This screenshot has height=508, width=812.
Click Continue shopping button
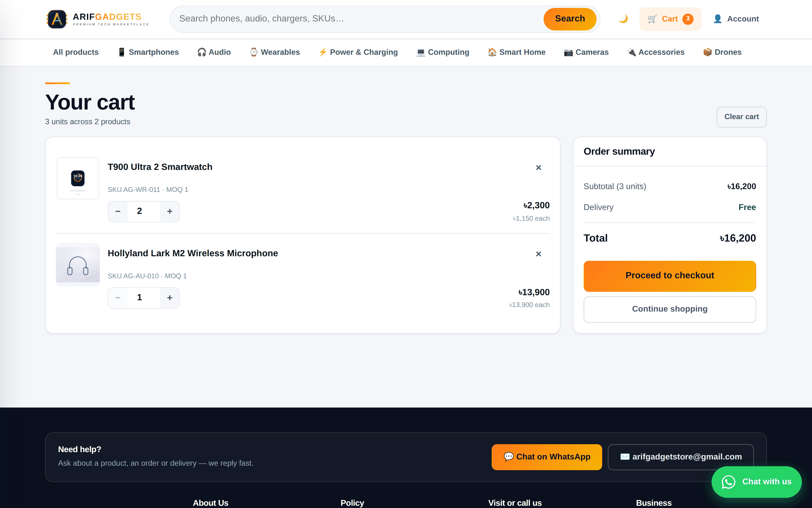670,309
